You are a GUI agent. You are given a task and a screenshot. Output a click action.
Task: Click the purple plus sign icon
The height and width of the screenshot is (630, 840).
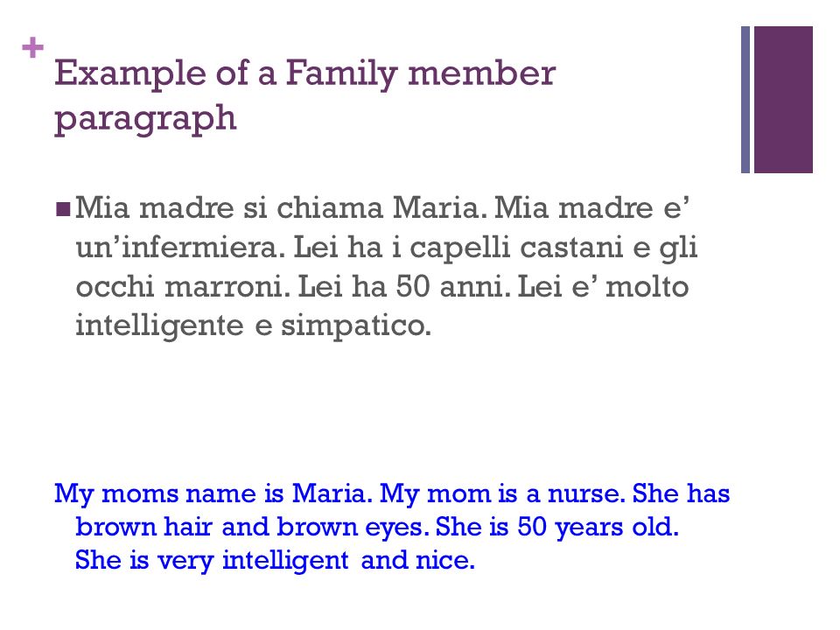tap(32, 47)
